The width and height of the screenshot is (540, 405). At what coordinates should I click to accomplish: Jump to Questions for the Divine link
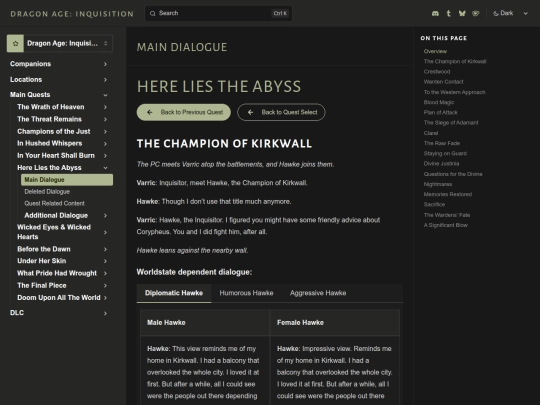(453, 174)
